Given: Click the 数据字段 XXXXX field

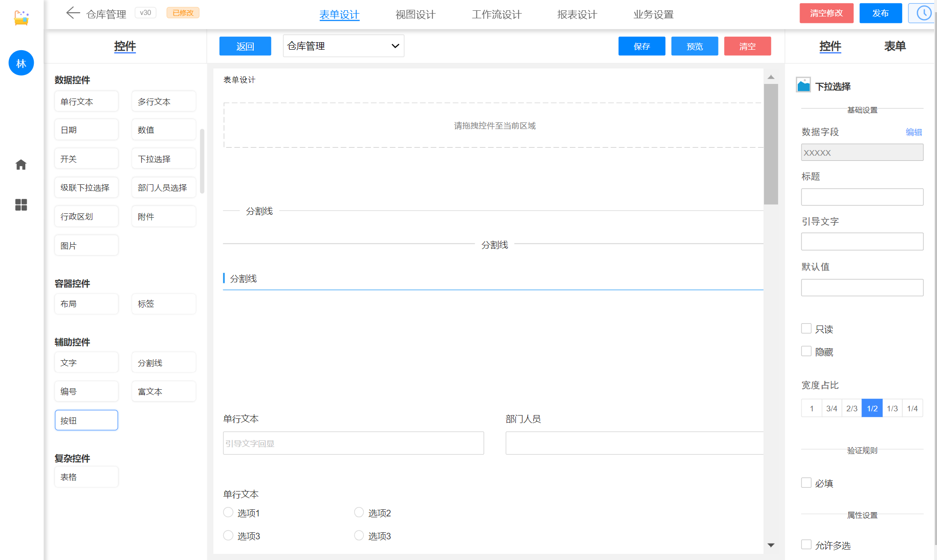Looking at the screenshot, I should click(862, 152).
